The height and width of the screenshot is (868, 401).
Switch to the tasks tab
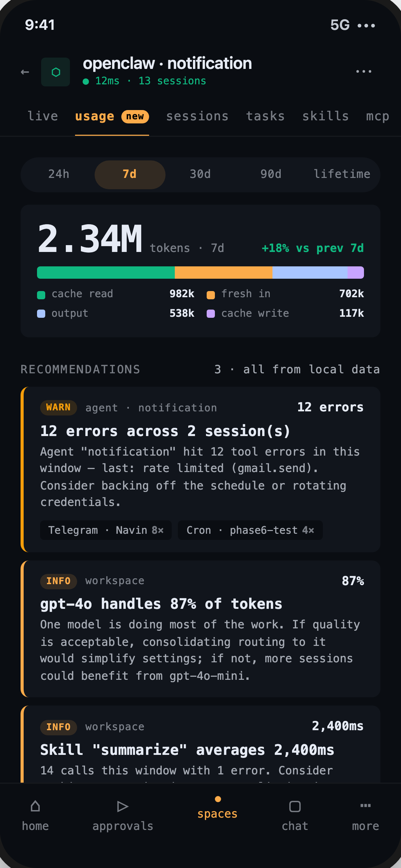pos(266,116)
